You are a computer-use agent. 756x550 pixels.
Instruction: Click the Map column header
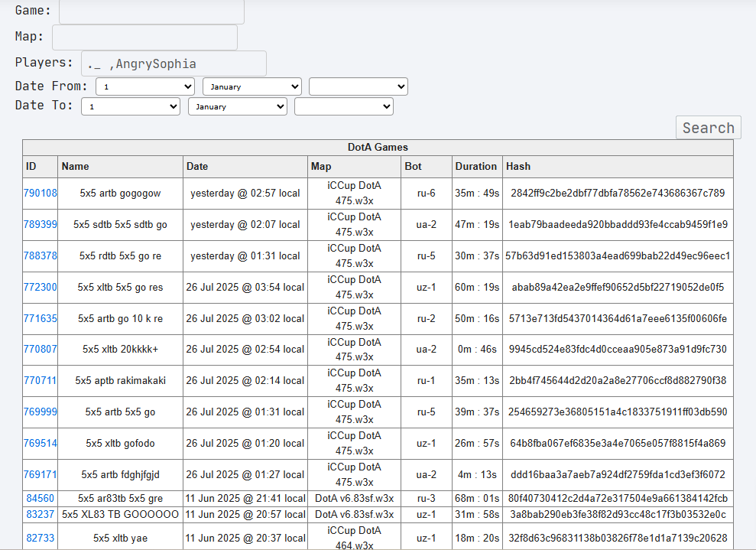click(x=355, y=167)
